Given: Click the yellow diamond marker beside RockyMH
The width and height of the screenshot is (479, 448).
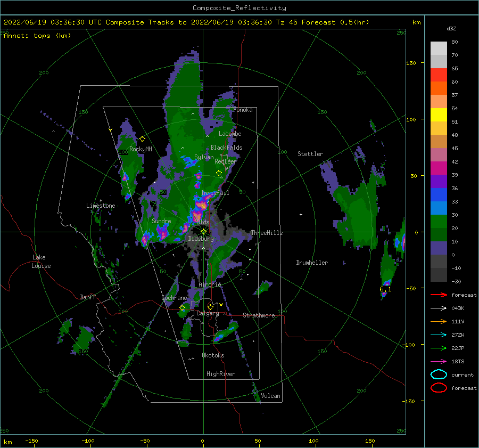Looking at the screenshot, I should pyautogui.click(x=142, y=139).
